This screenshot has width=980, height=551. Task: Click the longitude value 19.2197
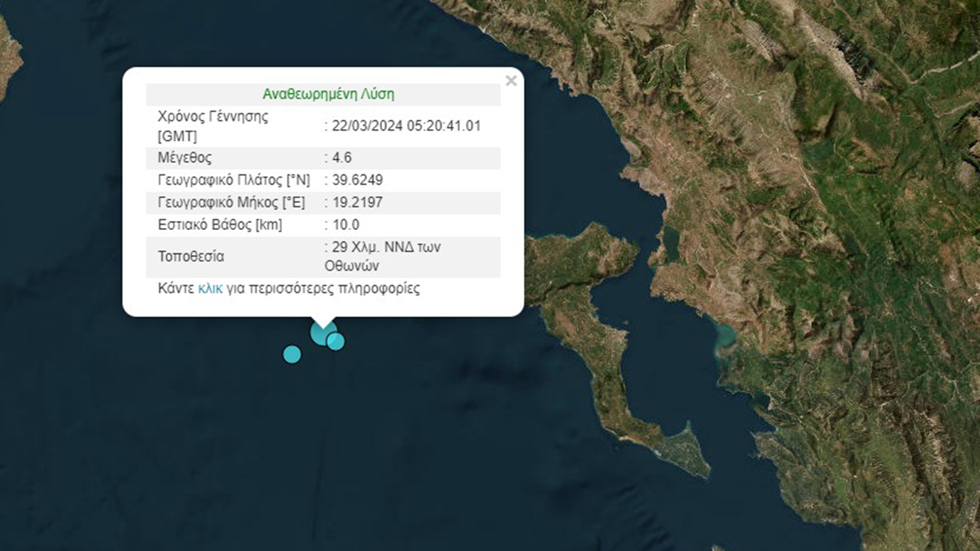357,203
